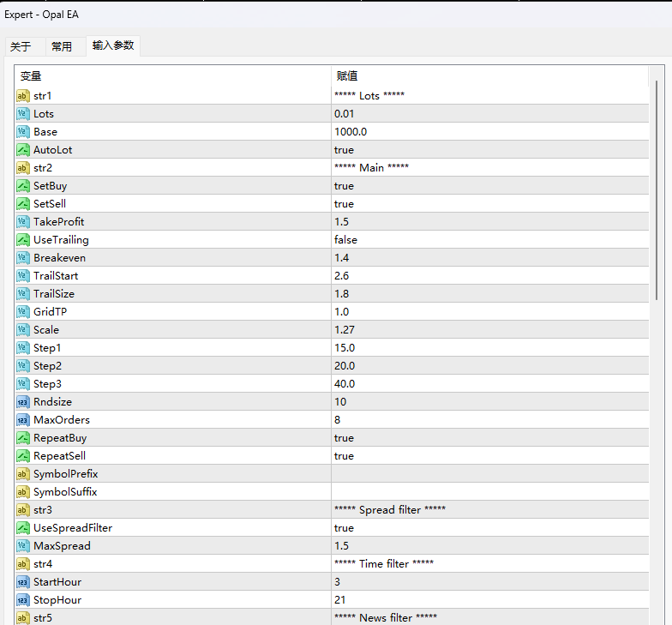Click the boolean icon beside AutoLot
Image resolution: width=672 pixels, height=625 pixels.
23,150
